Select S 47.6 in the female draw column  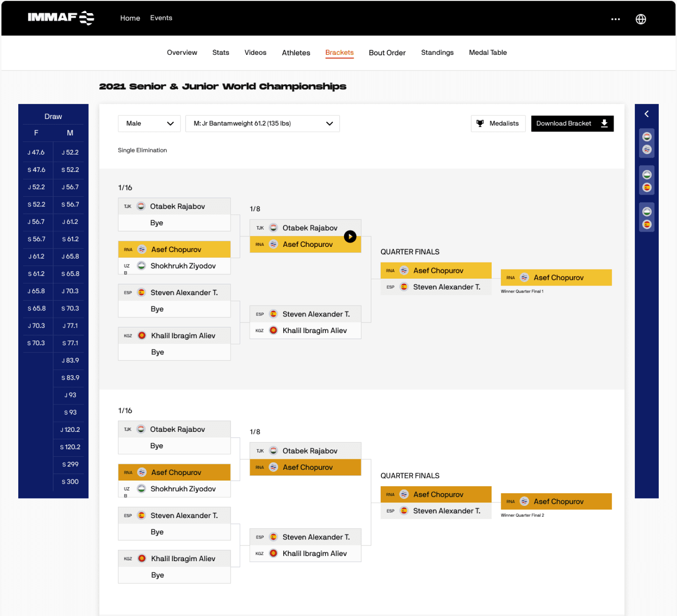36,170
